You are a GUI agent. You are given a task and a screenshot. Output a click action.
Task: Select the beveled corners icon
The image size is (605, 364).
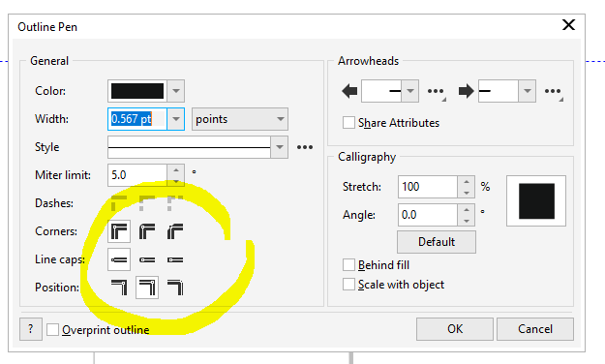pyautogui.click(x=175, y=231)
